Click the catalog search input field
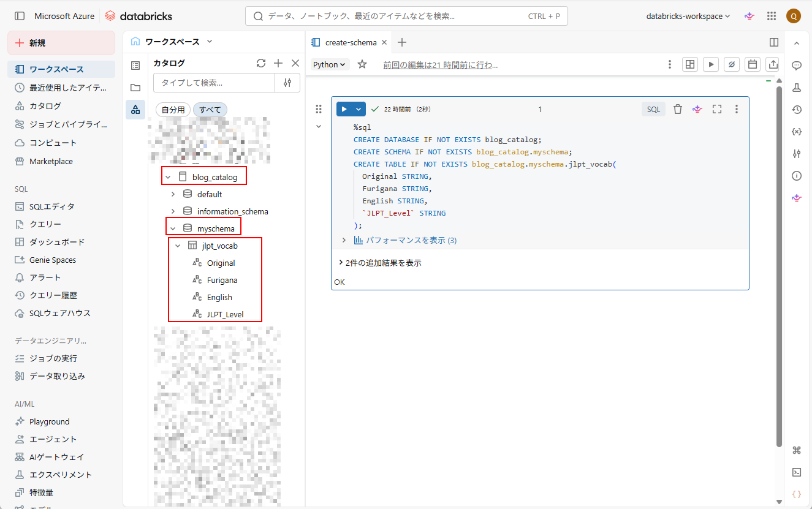Viewport: 812px width, 509px height. click(x=214, y=83)
